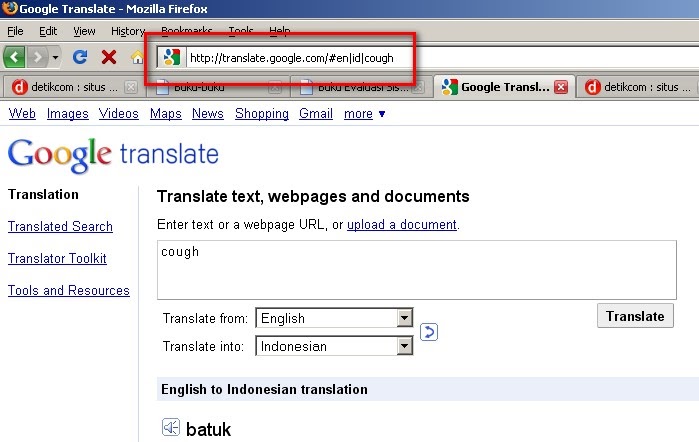
Task: Click the English to Indonesian translation heading
Action: point(264,389)
